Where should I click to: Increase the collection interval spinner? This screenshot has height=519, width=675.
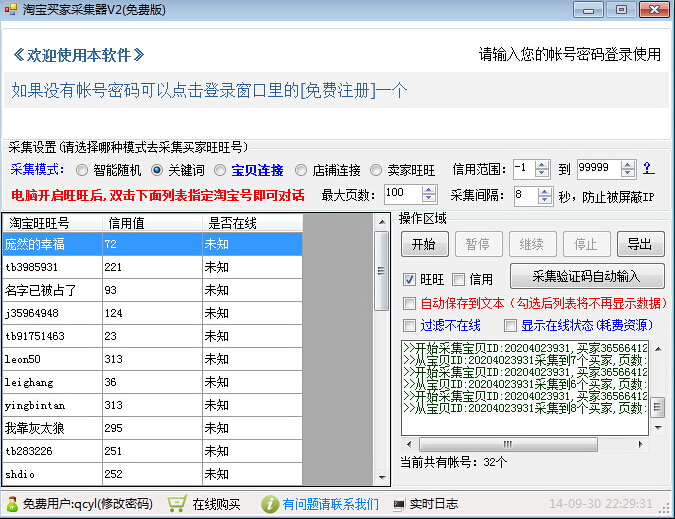click(546, 191)
